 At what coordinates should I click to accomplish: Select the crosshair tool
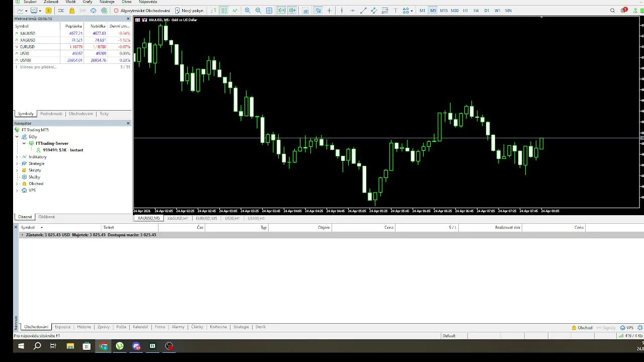(329, 11)
